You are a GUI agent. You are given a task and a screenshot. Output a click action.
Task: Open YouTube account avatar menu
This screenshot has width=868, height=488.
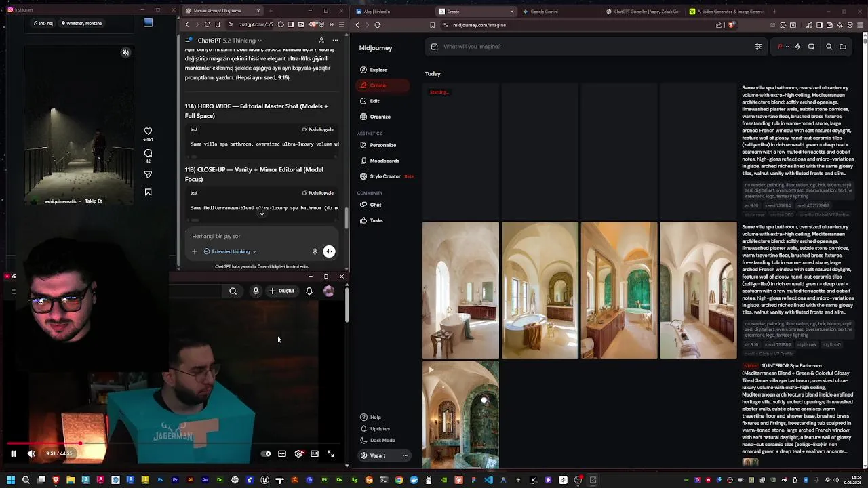click(329, 291)
